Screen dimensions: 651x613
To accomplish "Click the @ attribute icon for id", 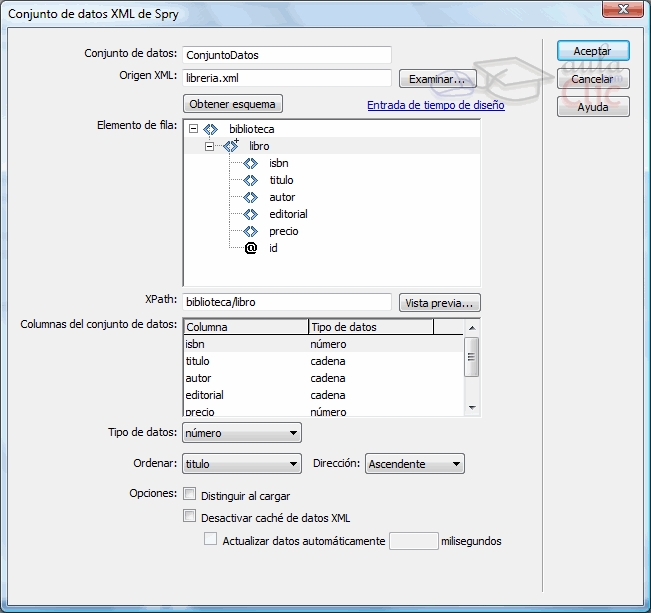I will coord(251,248).
